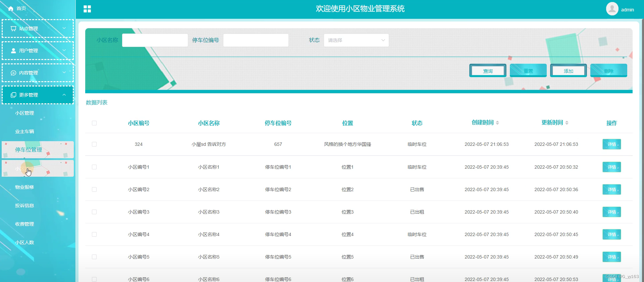Sort by 更新时间 arrows icon
The width and height of the screenshot is (644, 282).
click(567, 123)
